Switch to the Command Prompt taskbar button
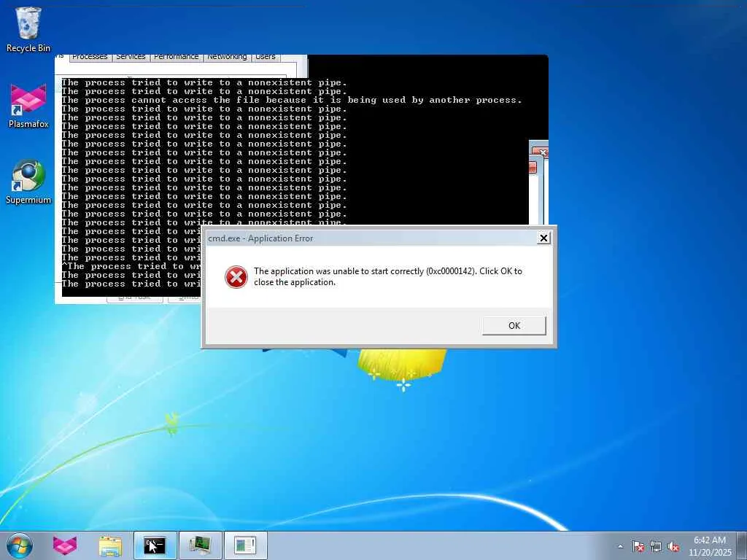This screenshot has height=560, width=747. [x=155, y=545]
